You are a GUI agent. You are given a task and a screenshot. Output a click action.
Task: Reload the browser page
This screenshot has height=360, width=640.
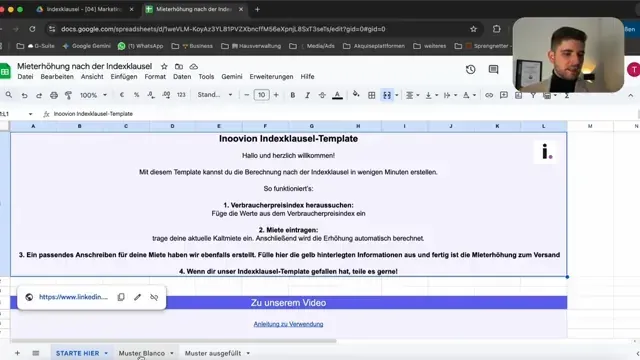click(32, 29)
